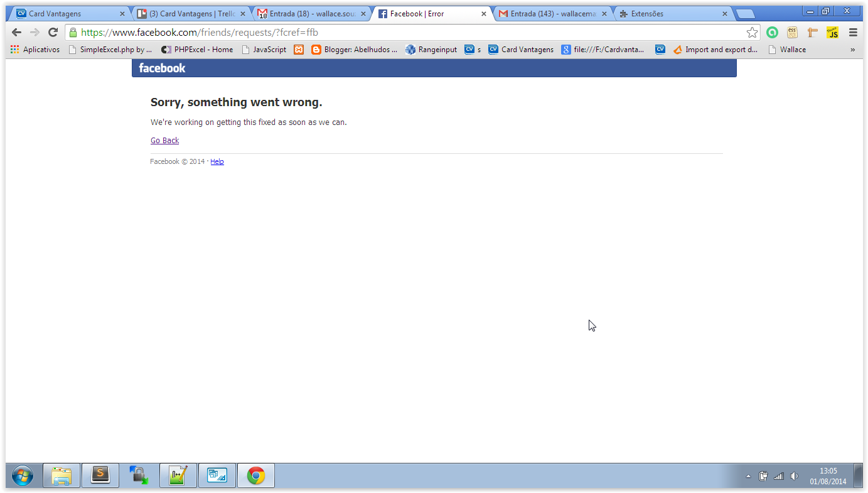Go back to the previous page in Chrome

(17, 33)
